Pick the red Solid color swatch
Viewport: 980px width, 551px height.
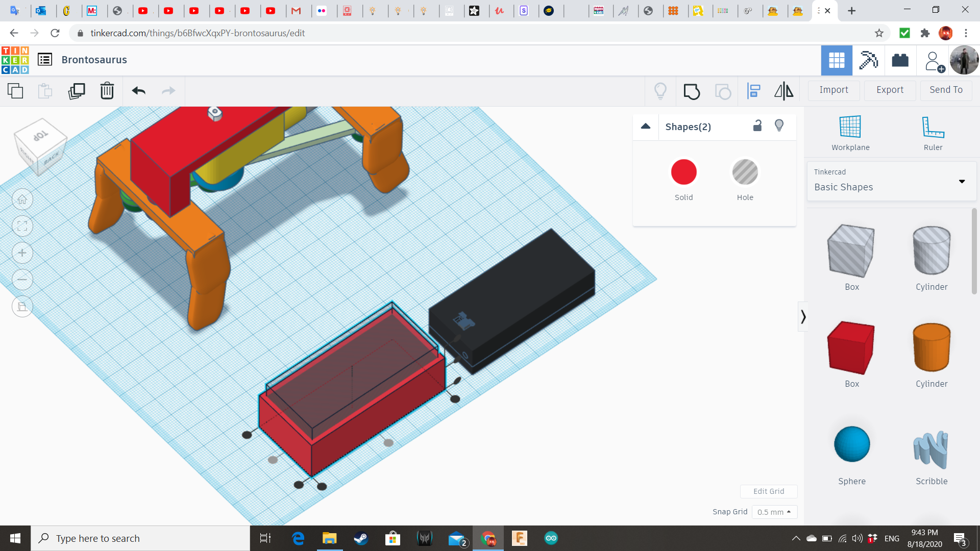coord(683,172)
